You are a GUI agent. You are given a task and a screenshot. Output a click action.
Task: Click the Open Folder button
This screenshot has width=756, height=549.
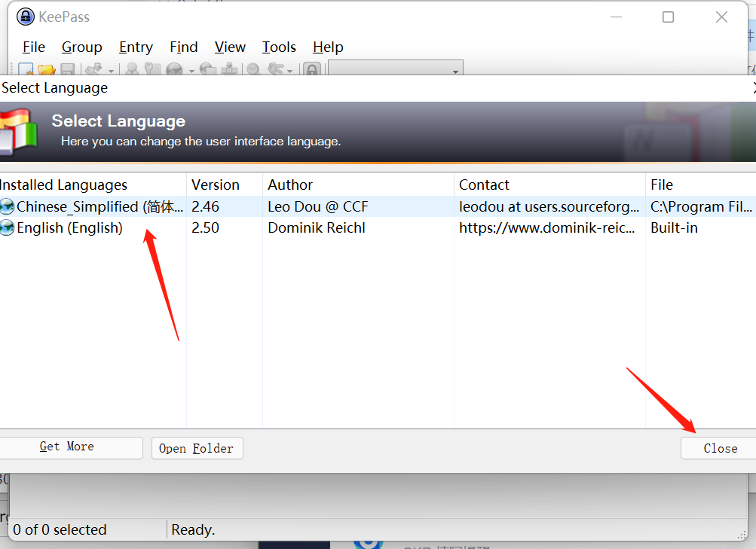click(197, 448)
